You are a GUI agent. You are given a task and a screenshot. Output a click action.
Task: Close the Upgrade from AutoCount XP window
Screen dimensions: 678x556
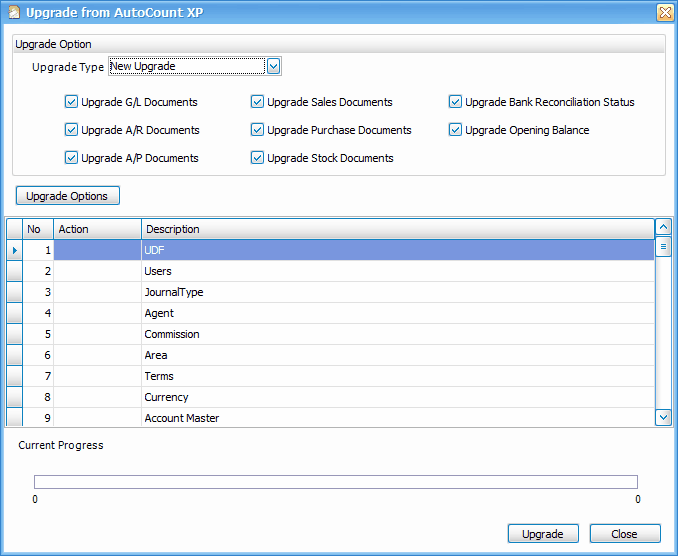tap(664, 12)
